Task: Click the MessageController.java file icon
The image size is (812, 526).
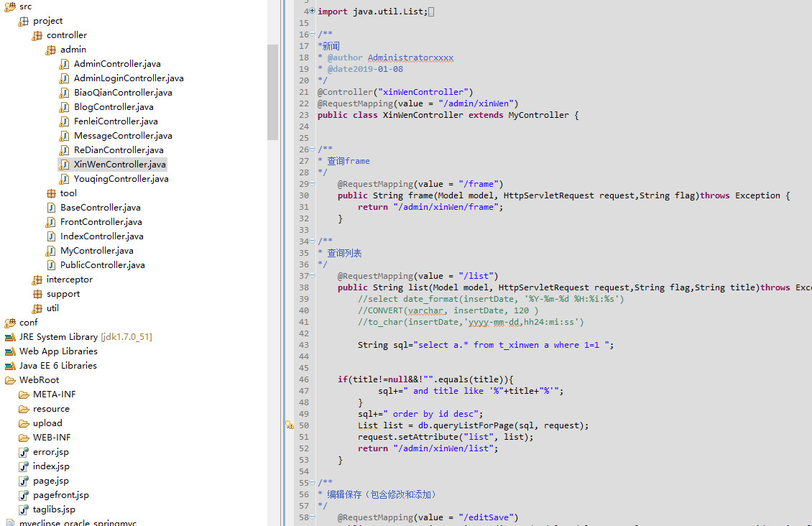Action: coord(64,136)
